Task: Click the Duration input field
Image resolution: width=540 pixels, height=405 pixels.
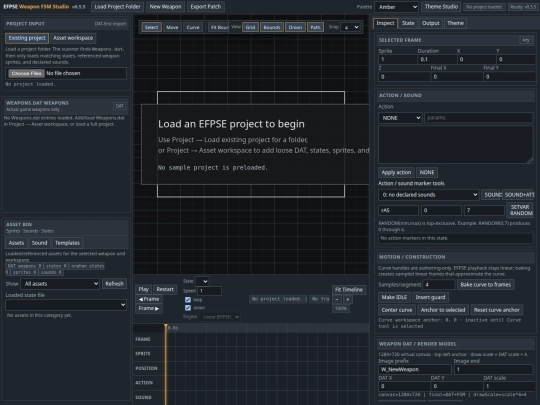Action: [437, 59]
